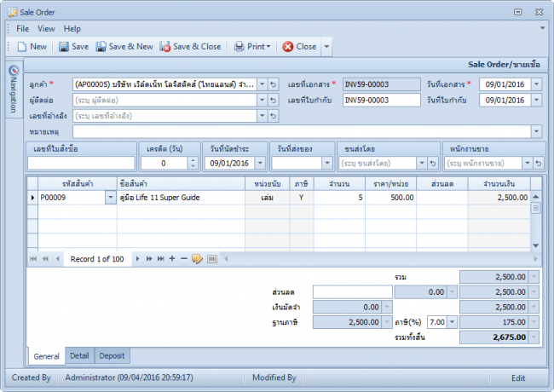Open the View menu

46,29
